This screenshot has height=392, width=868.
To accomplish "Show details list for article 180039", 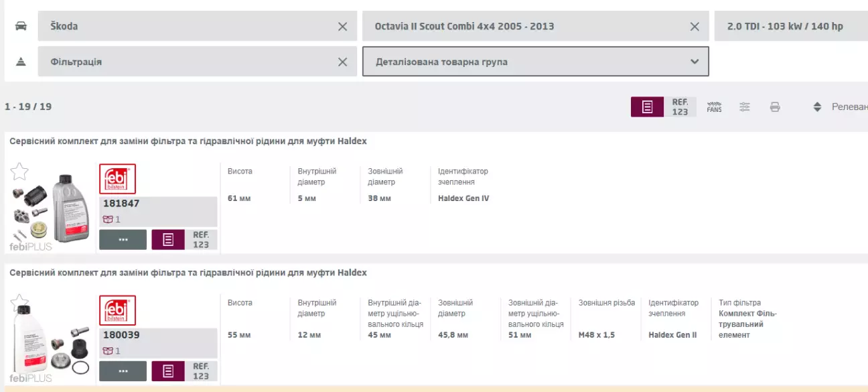I will [168, 371].
